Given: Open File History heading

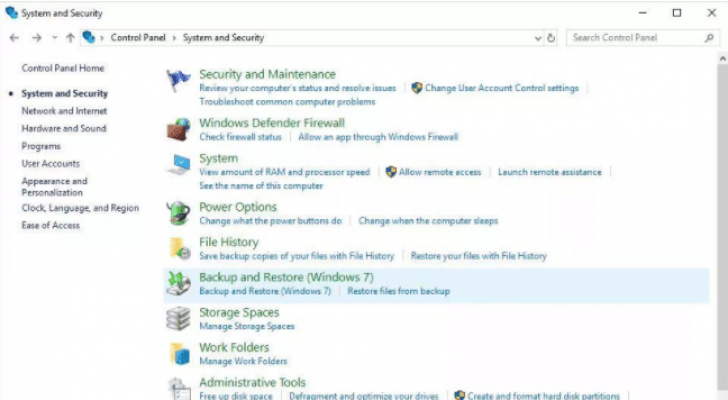Looking at the screenshot, I should coord(229,242).
